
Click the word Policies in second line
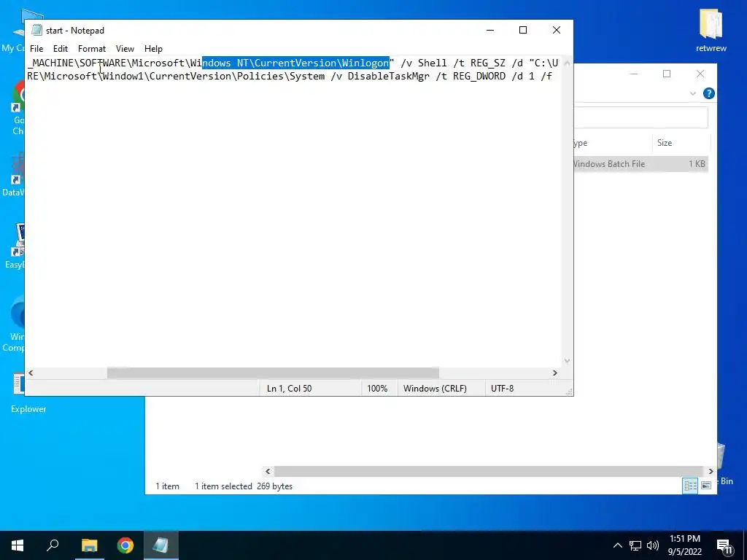point(260,76)
